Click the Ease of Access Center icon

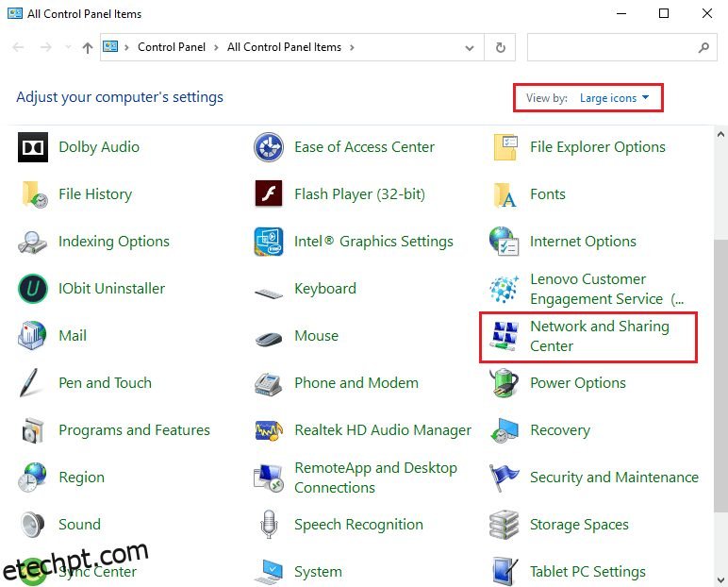269,147
